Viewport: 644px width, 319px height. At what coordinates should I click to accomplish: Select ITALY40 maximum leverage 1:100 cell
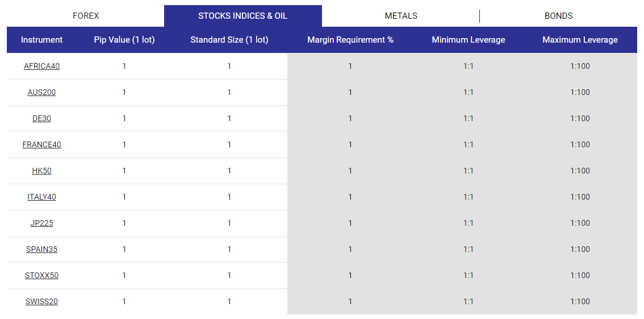(580, 197)
